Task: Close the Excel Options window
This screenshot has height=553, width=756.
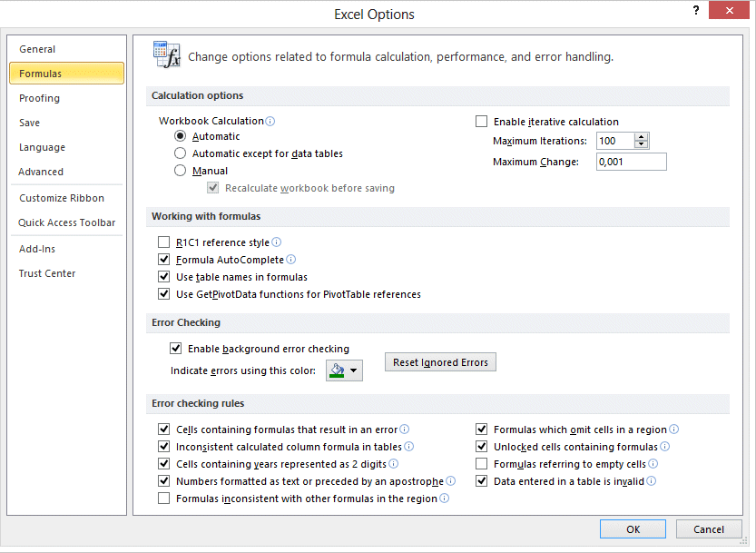Action: (729, 10)
